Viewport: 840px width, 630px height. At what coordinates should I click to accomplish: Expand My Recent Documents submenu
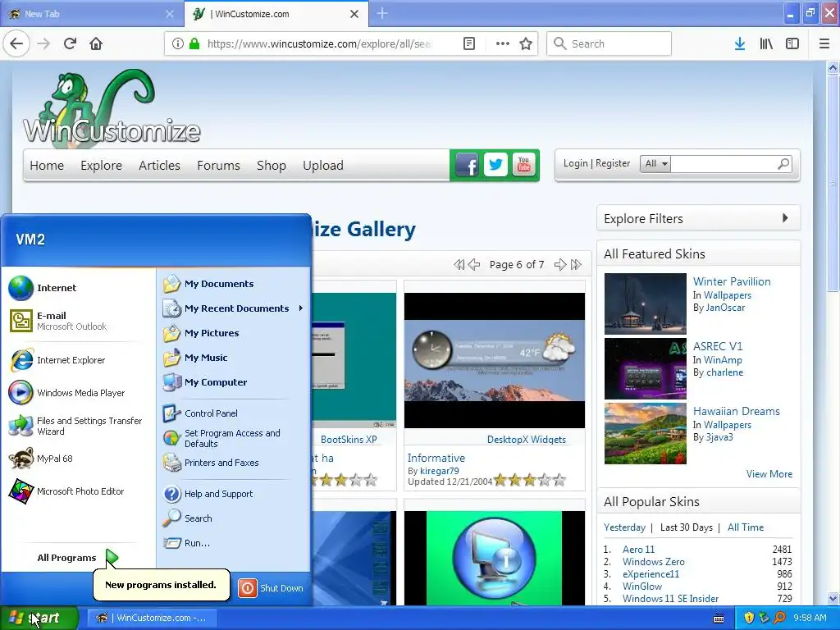click(234, 308)
